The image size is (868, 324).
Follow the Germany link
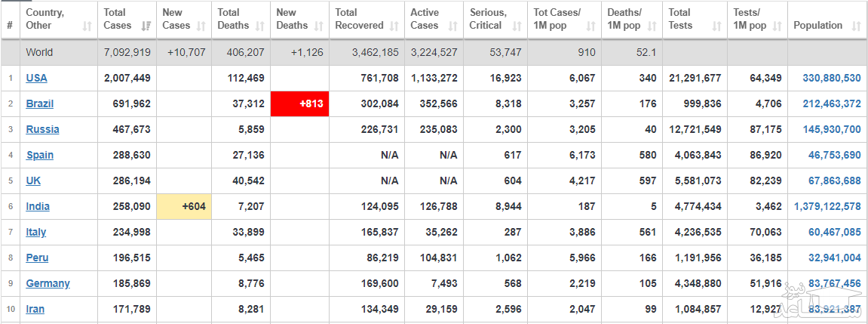[x=48, y=283]
